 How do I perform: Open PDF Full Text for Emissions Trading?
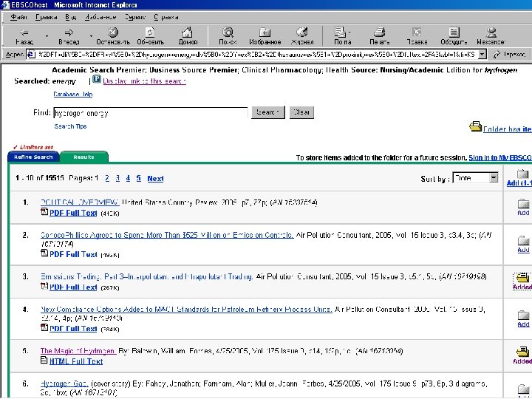(73, 287)
